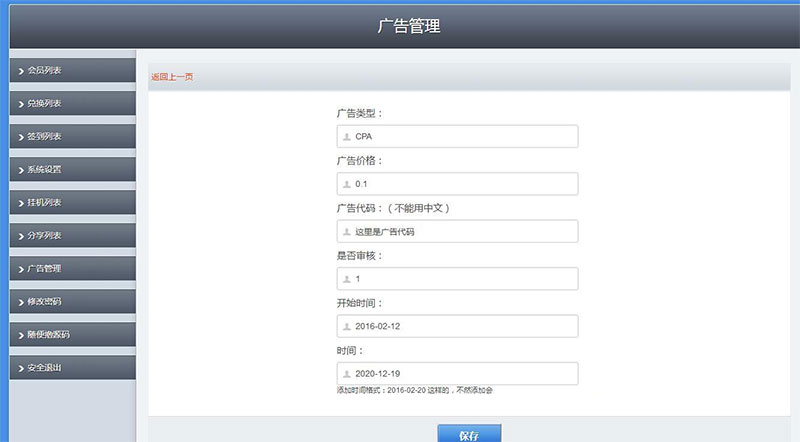Go back using the 返回上一页 link

coord(172,77)
